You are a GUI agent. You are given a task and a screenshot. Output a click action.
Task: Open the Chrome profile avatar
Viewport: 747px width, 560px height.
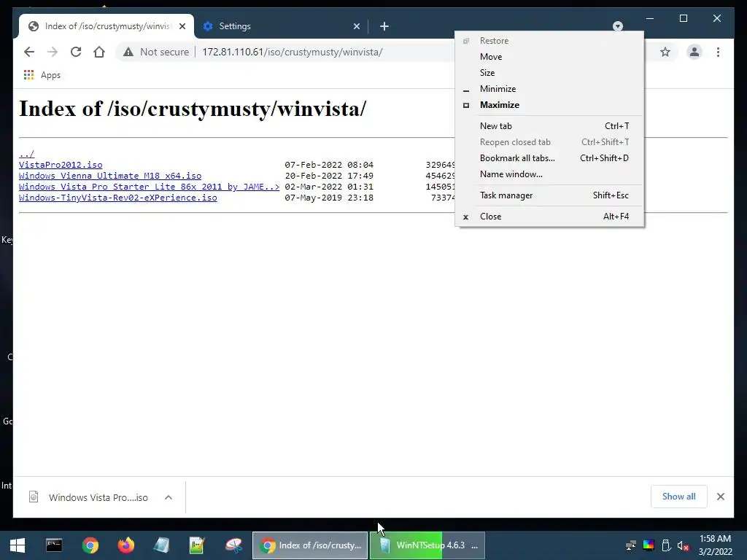[x=694, y=52]
